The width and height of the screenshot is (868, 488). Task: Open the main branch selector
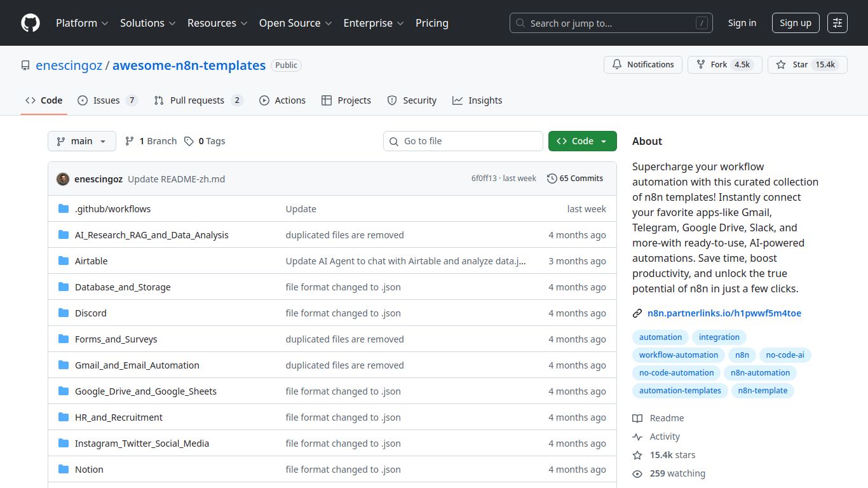click(81, 140)
